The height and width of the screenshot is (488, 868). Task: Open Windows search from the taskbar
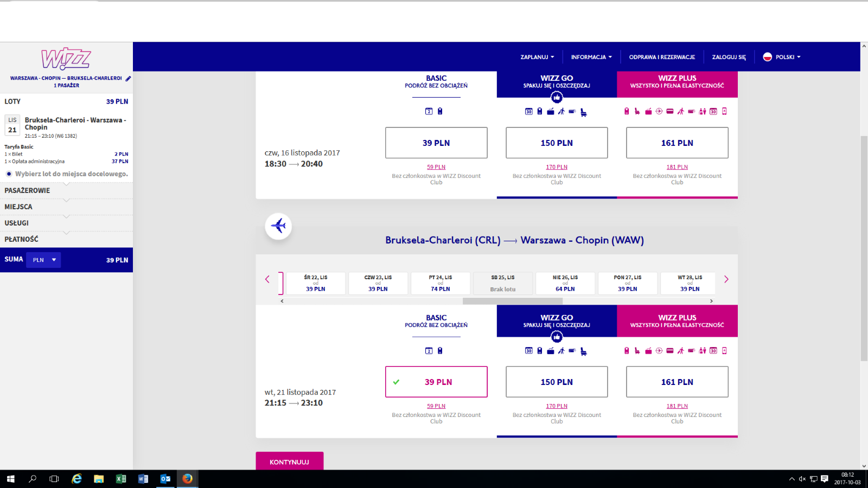coord(33,479)
